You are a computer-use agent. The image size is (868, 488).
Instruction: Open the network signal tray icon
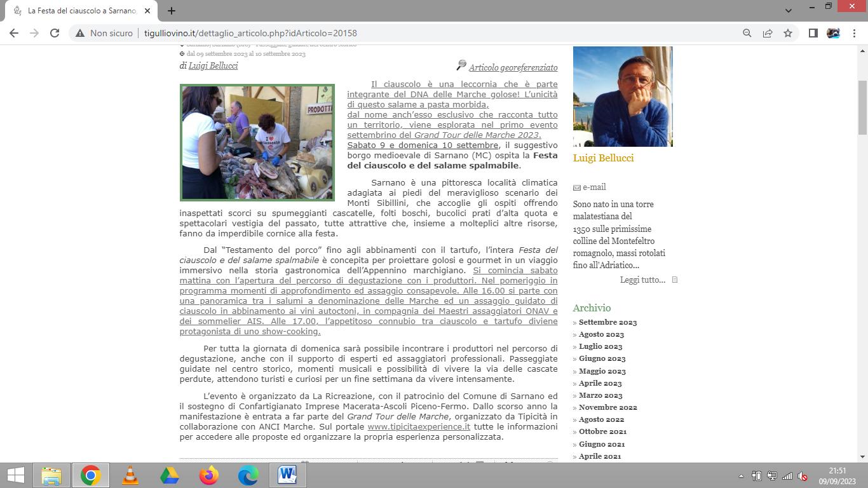pyautogui.click(x=787, y=476)
